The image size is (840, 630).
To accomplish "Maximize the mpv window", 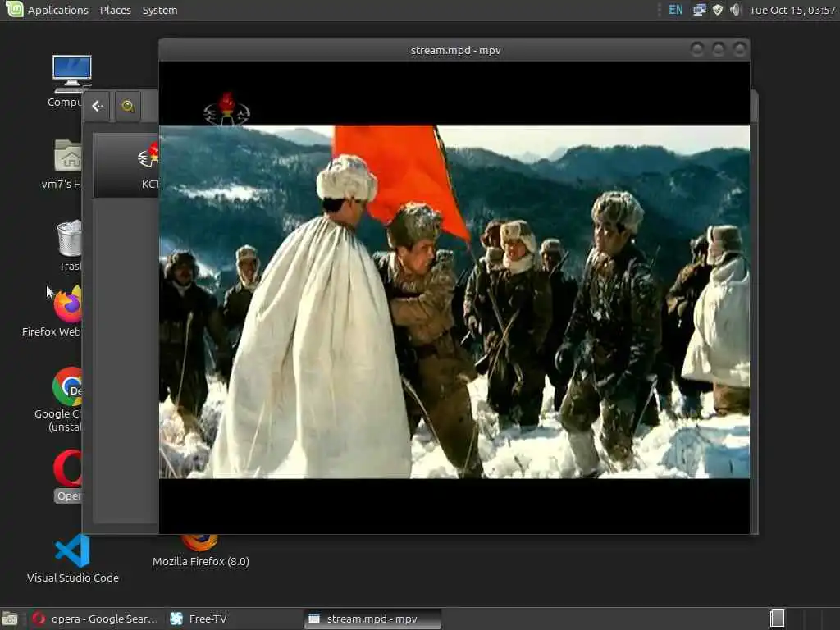I will (719, 50).
